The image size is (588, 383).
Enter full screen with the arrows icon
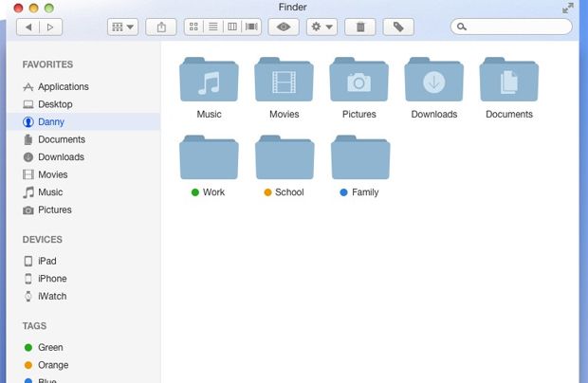pos(568,8)
